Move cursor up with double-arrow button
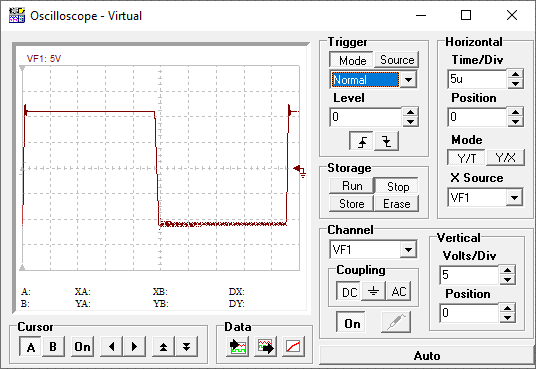536x369 pixels. pyautogui.click(x=163, y=347)
